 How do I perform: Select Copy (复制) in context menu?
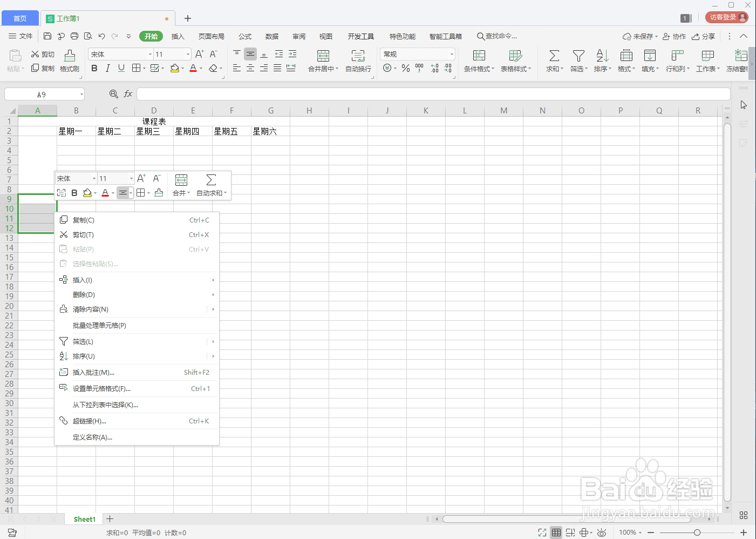click(x=137, y=220)
